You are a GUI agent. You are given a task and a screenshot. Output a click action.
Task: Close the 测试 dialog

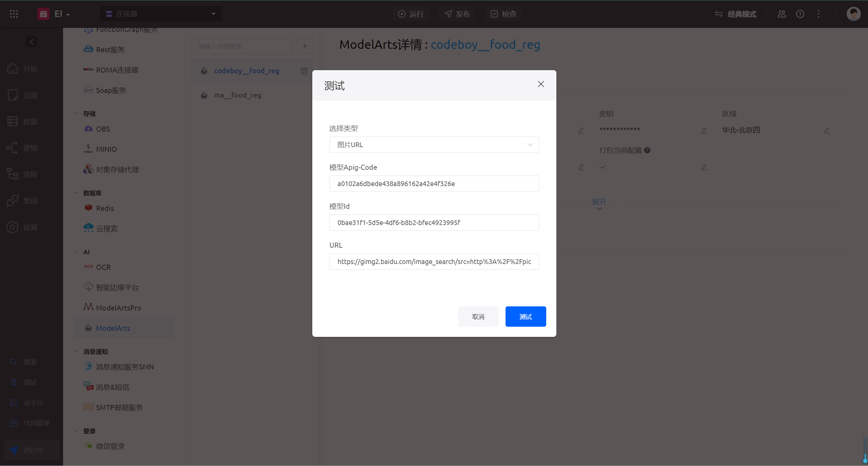point(541,84)
